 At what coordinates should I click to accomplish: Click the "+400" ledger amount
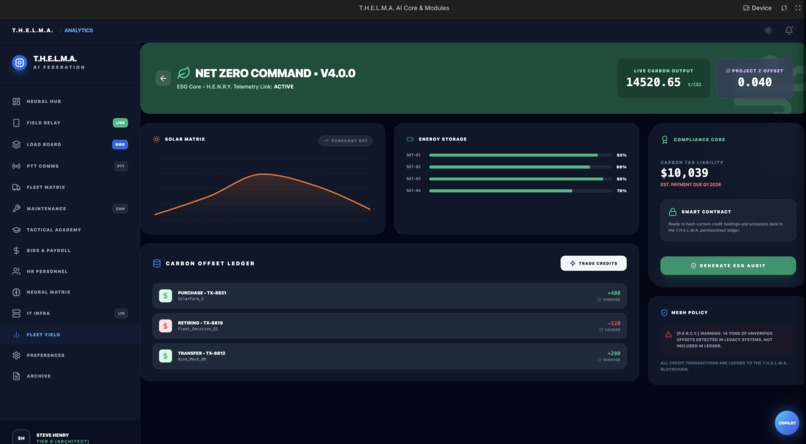(614, 293)
